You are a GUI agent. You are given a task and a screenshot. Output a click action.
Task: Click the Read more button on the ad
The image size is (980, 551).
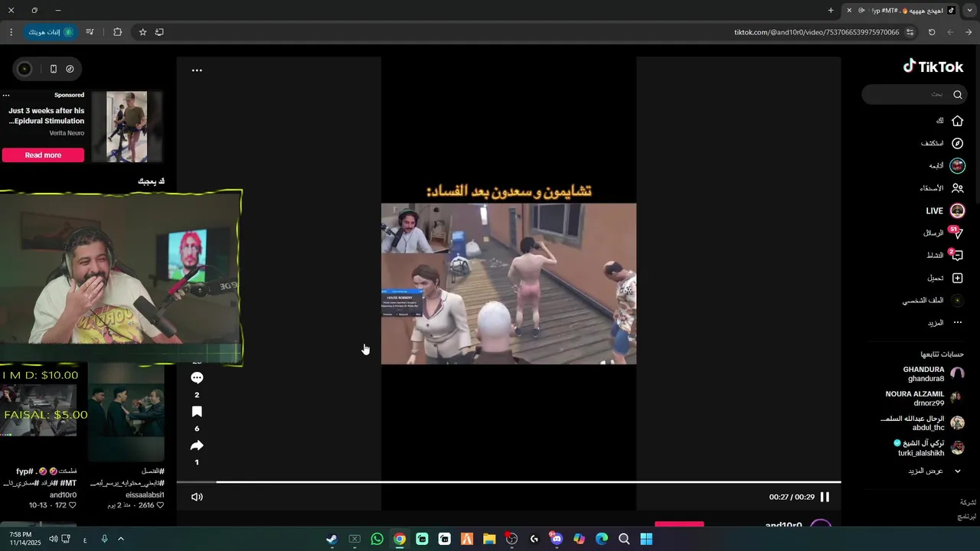pos(43,155)
